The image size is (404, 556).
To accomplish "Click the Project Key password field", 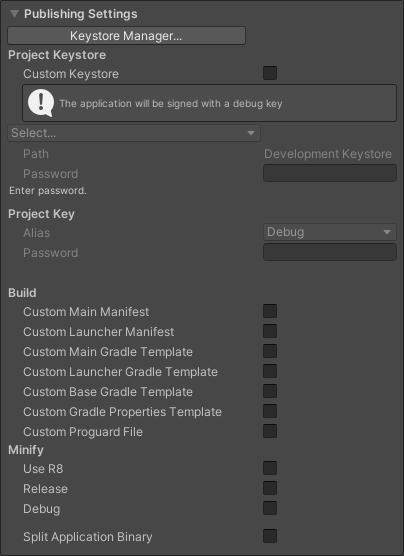I will pos(330,252).
